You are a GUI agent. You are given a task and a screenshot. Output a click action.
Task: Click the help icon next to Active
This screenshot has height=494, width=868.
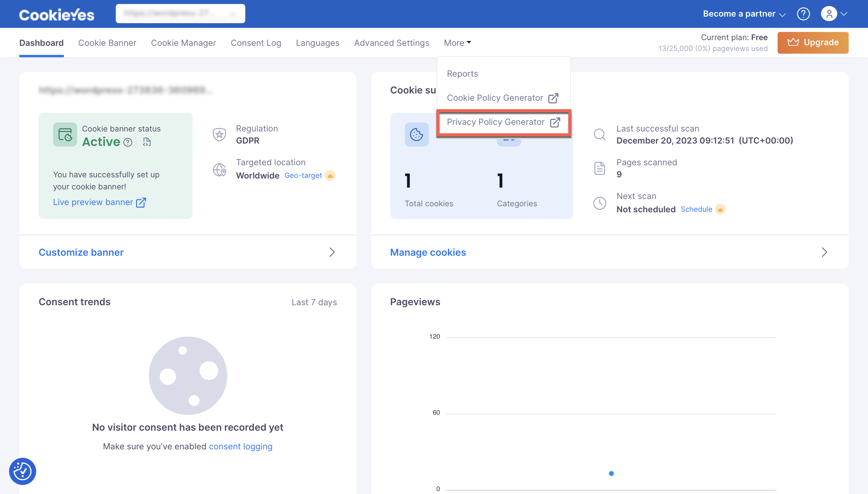point(128,142)
